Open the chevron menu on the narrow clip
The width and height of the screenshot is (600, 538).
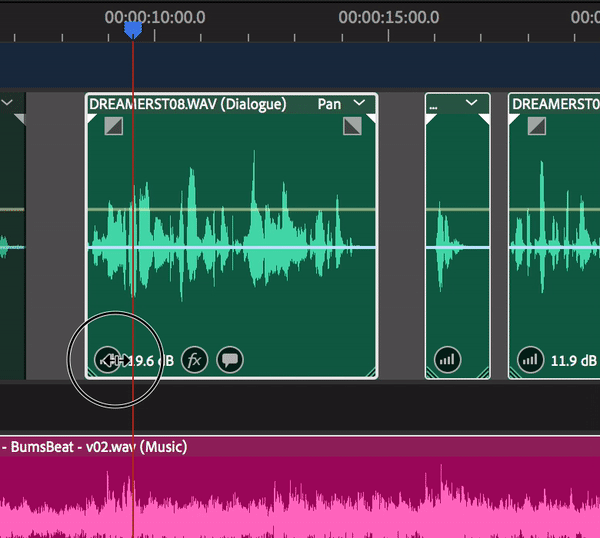pyautogui.click(x=471, y=103)
